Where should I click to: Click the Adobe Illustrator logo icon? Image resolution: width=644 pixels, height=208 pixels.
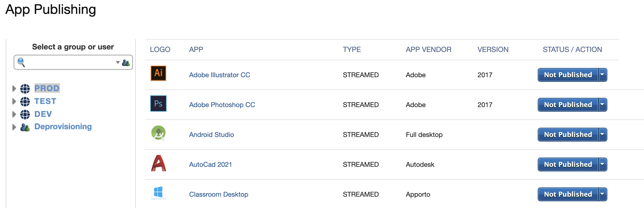158,73
